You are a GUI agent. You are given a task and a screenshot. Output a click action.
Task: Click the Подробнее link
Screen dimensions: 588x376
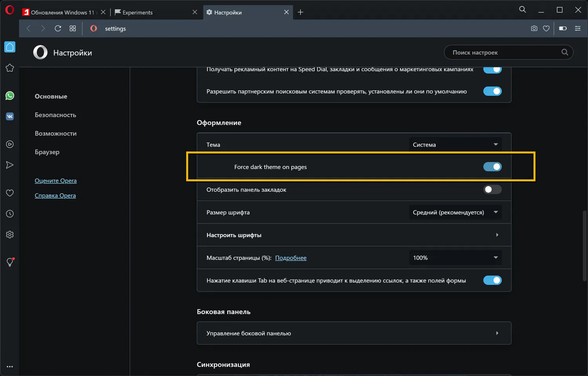pyautogui.click(x=291, y=258)
